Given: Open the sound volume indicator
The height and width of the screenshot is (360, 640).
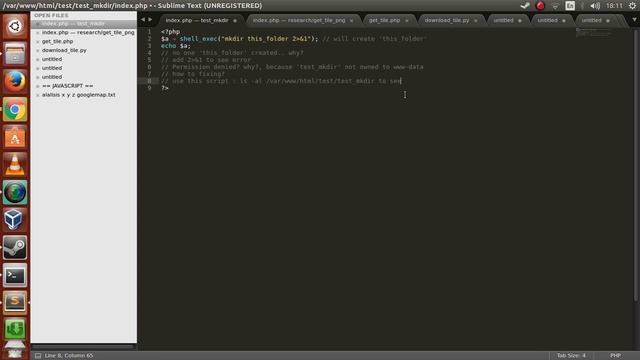Looking at the screenshot, I should tap(595, 6).
